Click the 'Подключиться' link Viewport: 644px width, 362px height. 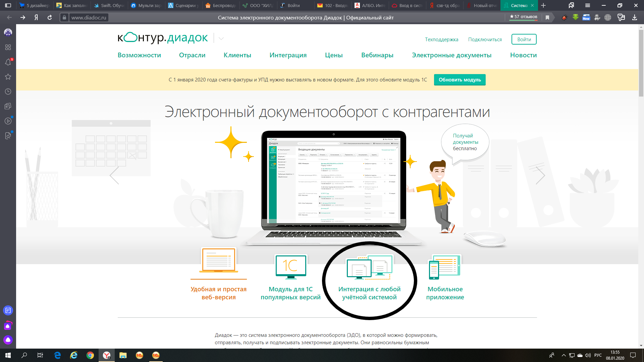pos(485,40)
